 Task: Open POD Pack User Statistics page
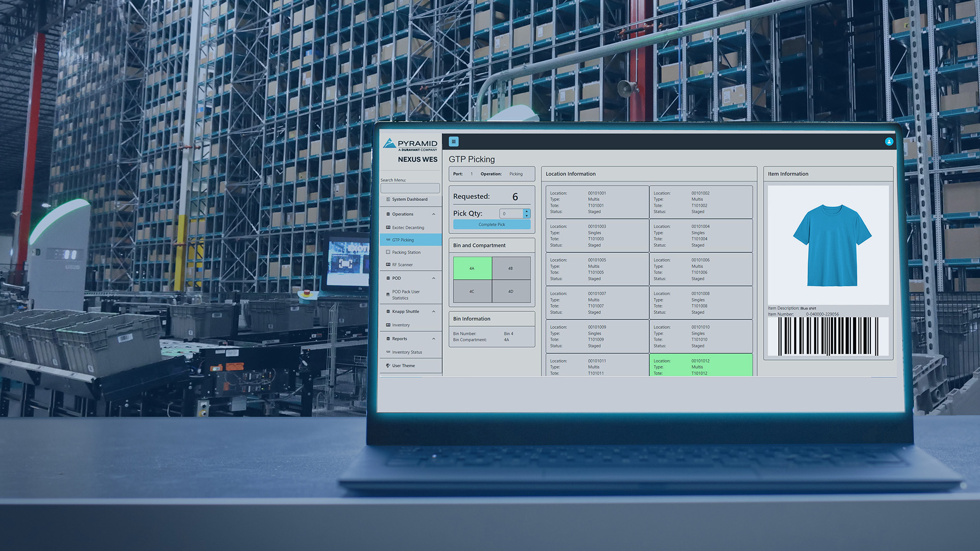[x=411, y=295]
